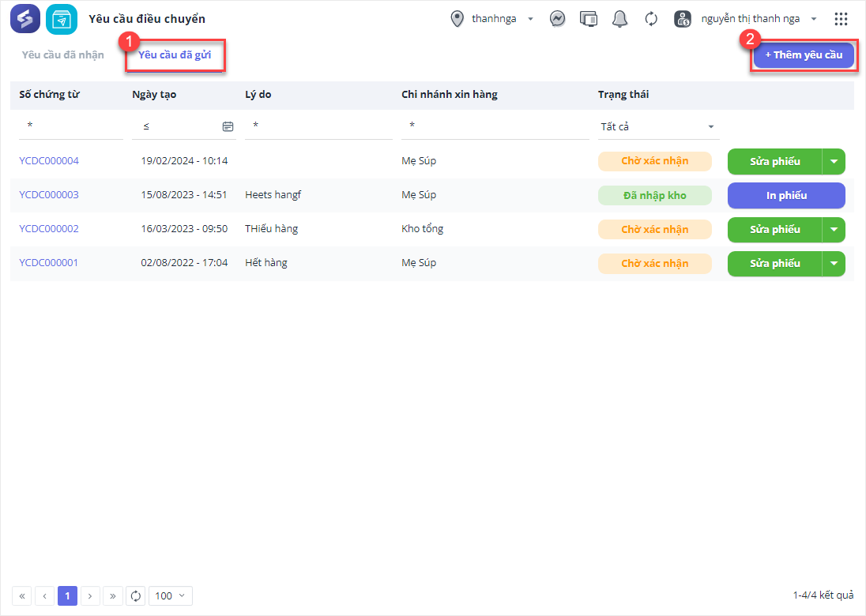Expand the thanhnga branch dropdown

pos(531,19)
